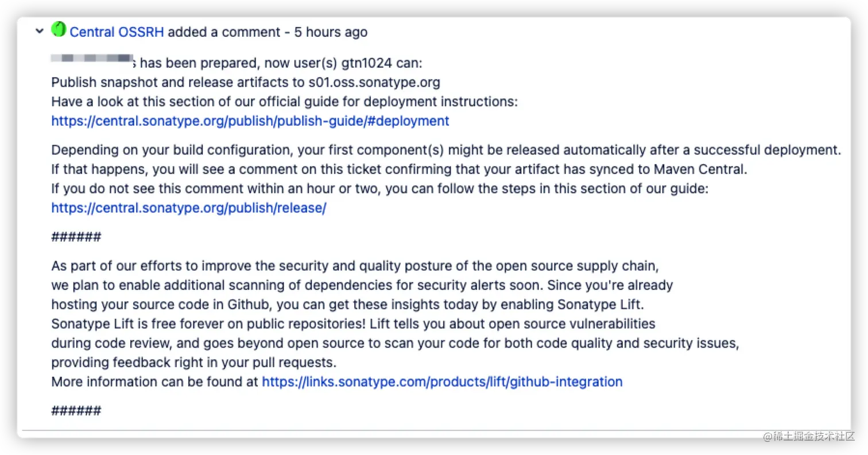The image size is (868, 455).
Task: Click the green Central OSSRH avatar icon
Action: (59, 29)
